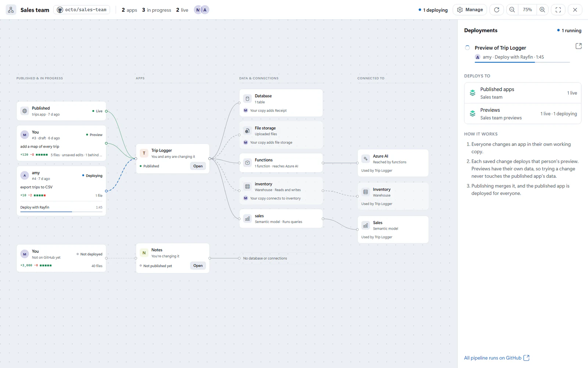Image resolution: width=588 pixels, height=368 pixels.
Task: Click 'Used by Trip Logger' under Azure AI
Action: (x=377, y=170)
